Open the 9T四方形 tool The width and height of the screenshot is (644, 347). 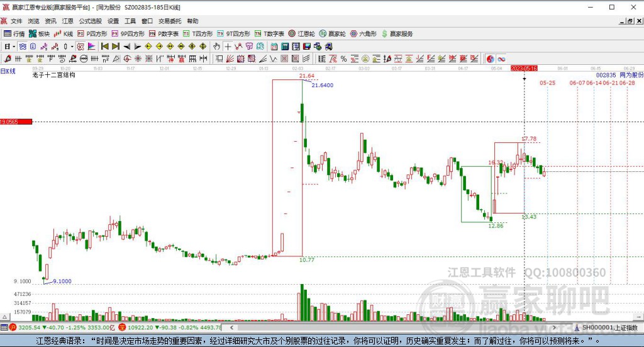click(233, 34)
